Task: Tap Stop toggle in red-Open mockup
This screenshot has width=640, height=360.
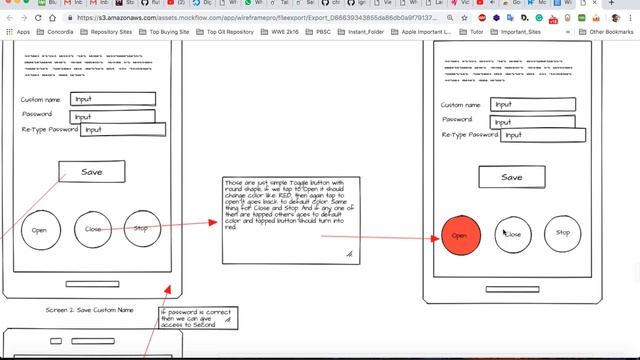Action: click(562, 233)
